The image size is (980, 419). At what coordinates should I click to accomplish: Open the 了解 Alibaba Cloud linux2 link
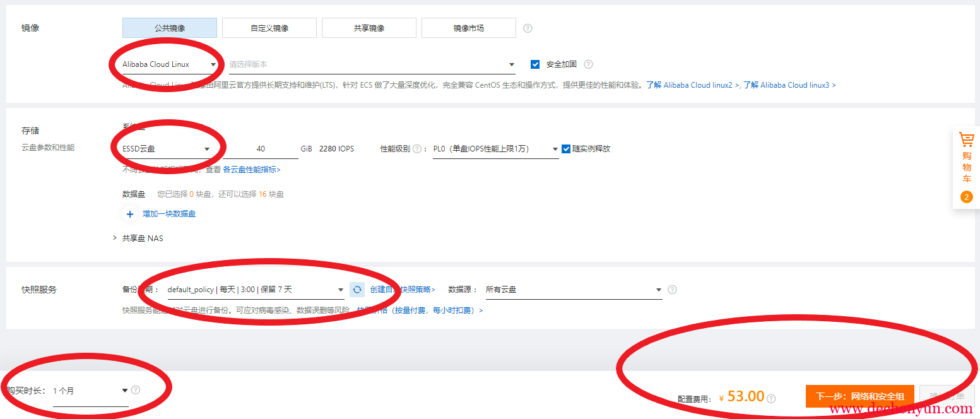(x=692, y=85)
